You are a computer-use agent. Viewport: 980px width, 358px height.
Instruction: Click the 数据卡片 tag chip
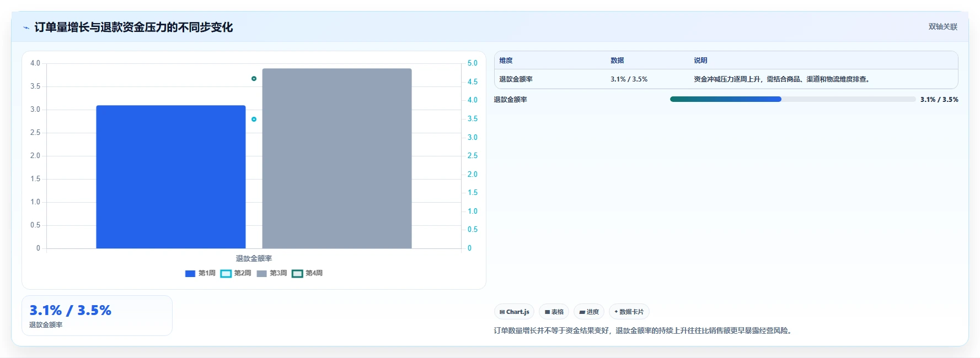629,312
